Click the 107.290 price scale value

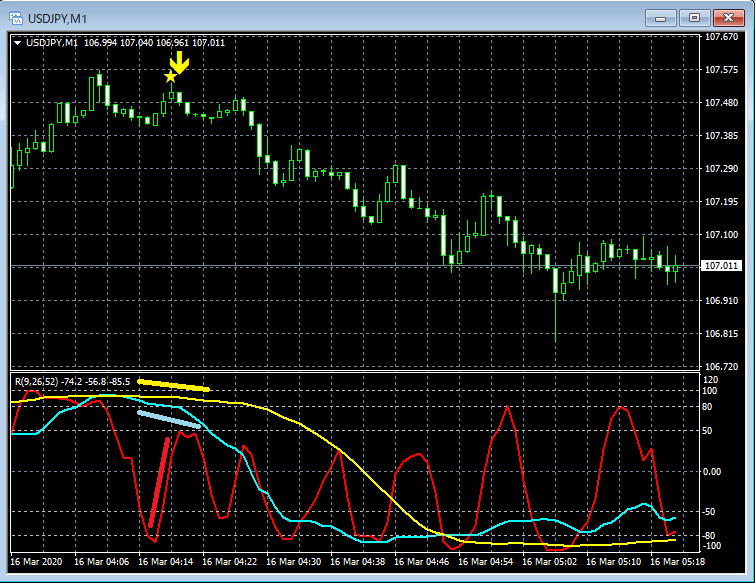tap(721, 168)
